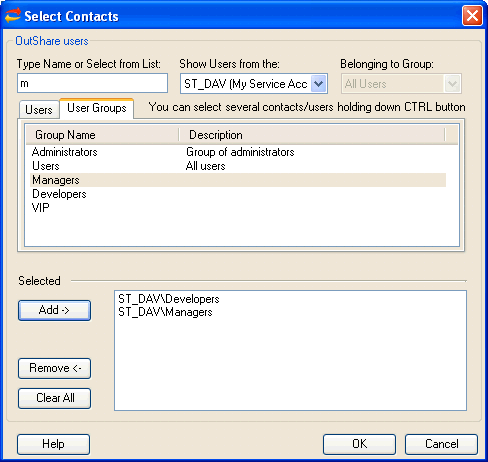This screenshot has height=462, width=488.
Task: Click the OutShare app icon in title bar
Action: (12, 15)
